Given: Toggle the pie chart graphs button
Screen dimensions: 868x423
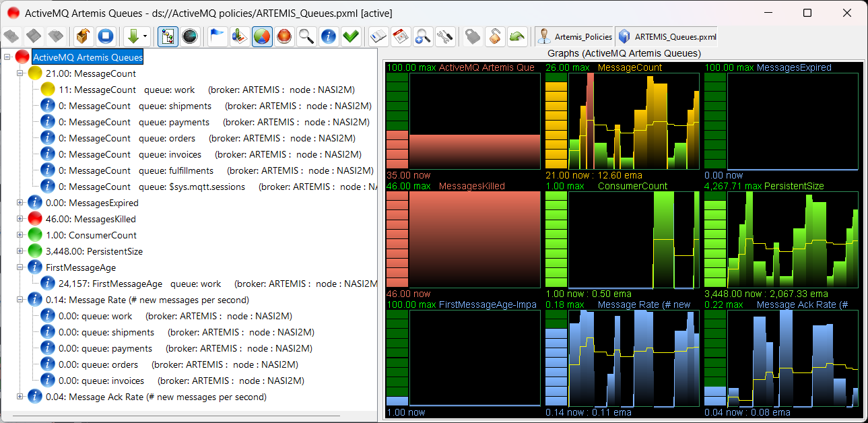Looking at the screenshot, I should coord(262,36).
